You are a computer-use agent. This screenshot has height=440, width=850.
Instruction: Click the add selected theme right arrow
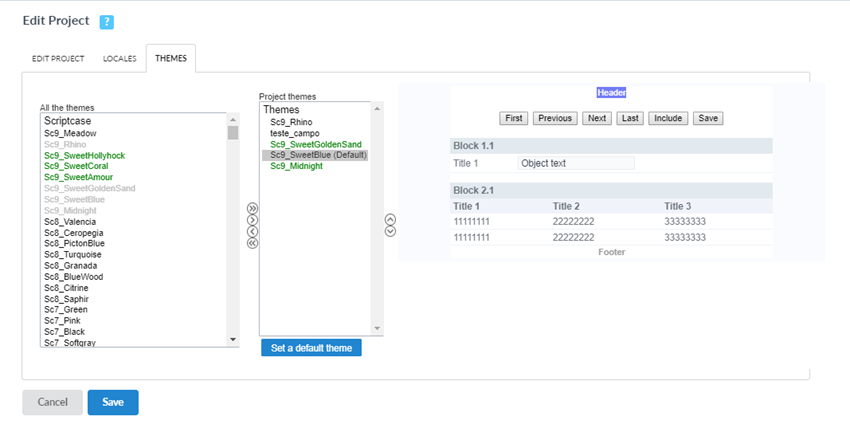click(x=252, y=220)
